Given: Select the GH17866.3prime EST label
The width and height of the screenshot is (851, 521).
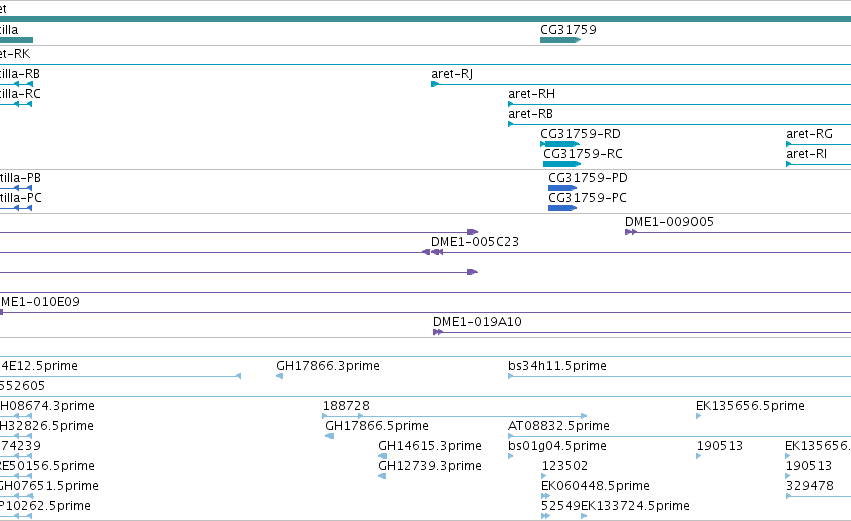Looking at the screenshot, I should 328,366.
